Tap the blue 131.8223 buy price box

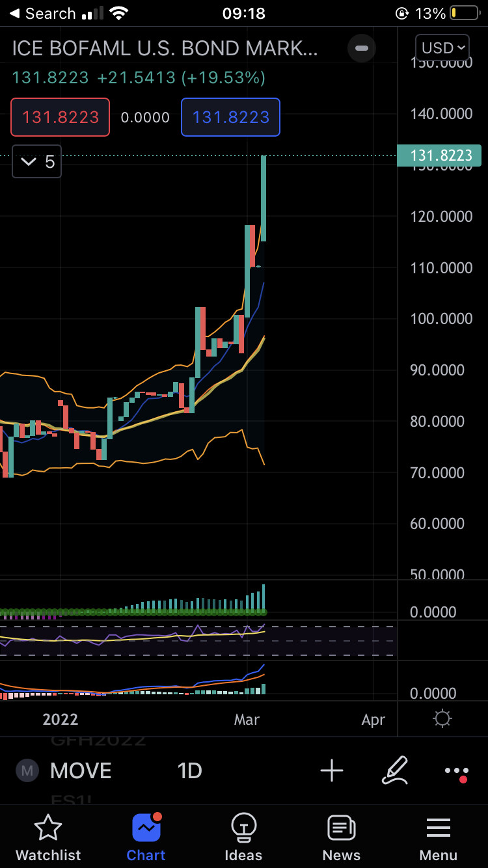[230, 117]
